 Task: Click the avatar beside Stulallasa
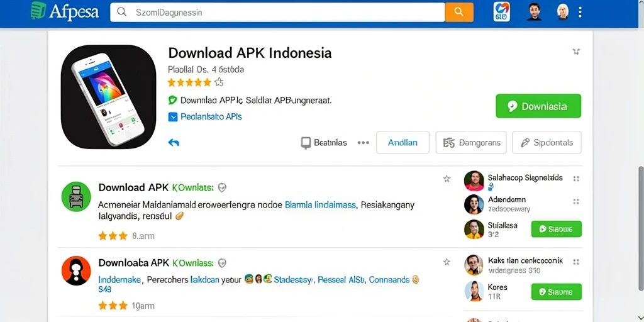[474, 229]
